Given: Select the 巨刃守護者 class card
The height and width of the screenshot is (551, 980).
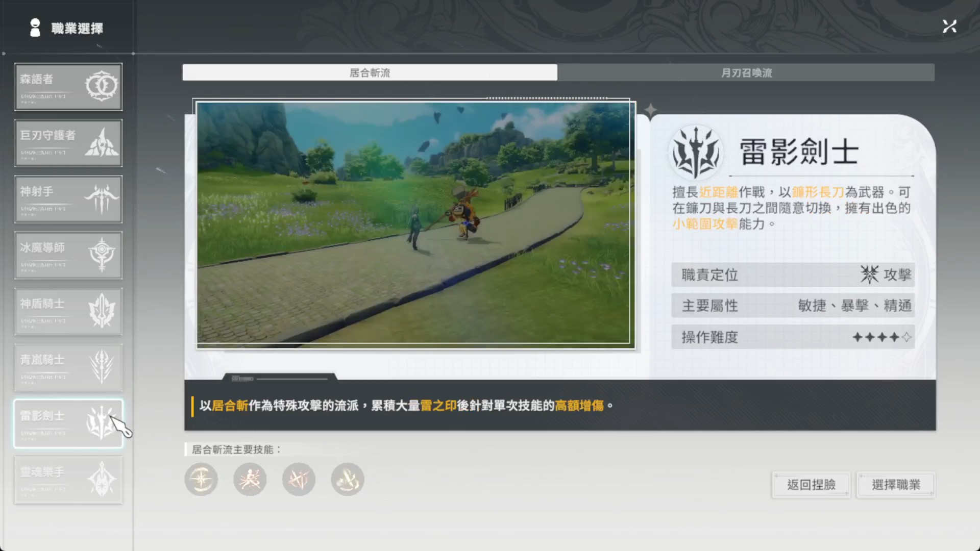Looking at the screenshot, I should (x=68, y=143).
